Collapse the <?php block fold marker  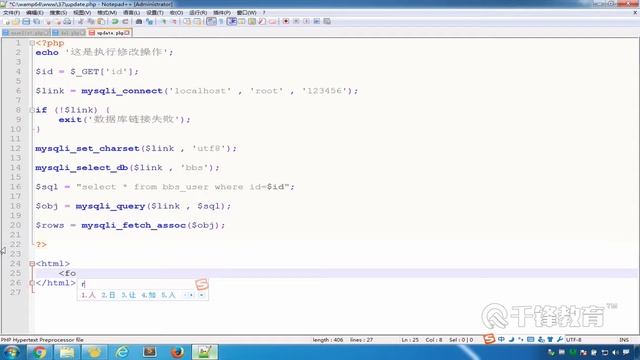click(32, 43)
